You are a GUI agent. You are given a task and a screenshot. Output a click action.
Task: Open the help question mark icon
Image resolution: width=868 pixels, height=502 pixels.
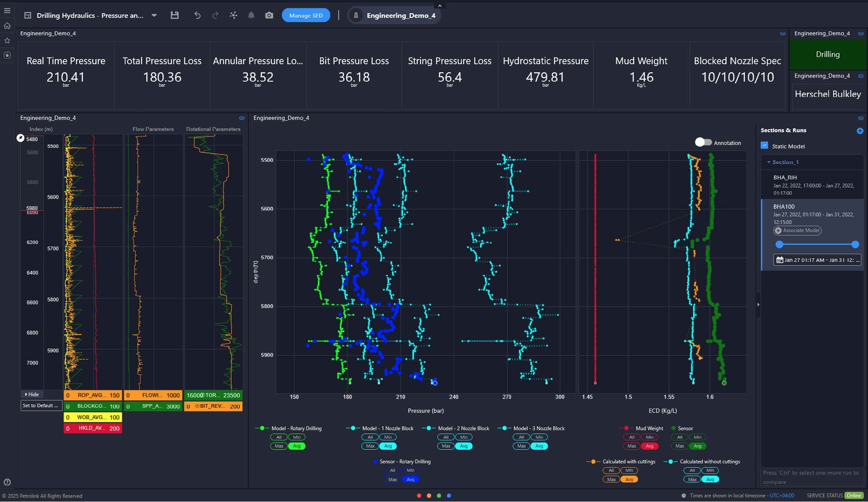pos(7,482)
